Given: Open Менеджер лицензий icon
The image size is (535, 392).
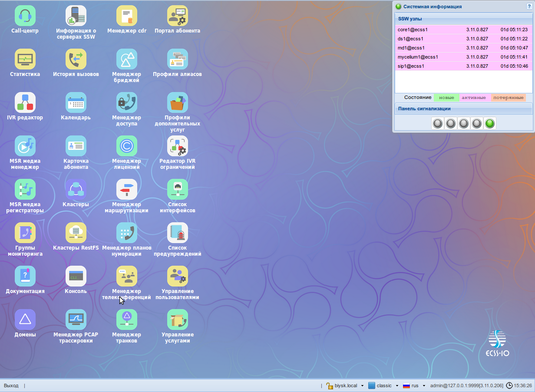Looking at the screenshot, I should point(126,146).
